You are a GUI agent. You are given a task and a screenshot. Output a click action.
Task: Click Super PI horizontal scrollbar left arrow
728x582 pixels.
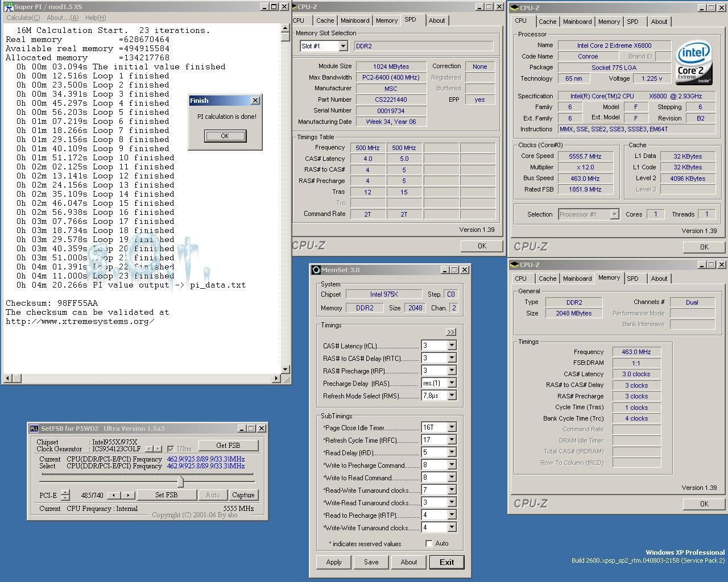(x=8, y=378)
